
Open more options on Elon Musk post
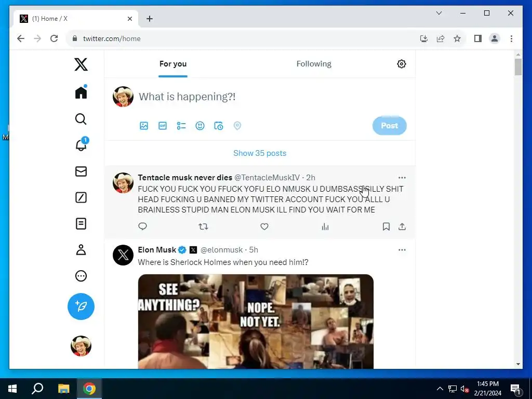coord(402,250)
